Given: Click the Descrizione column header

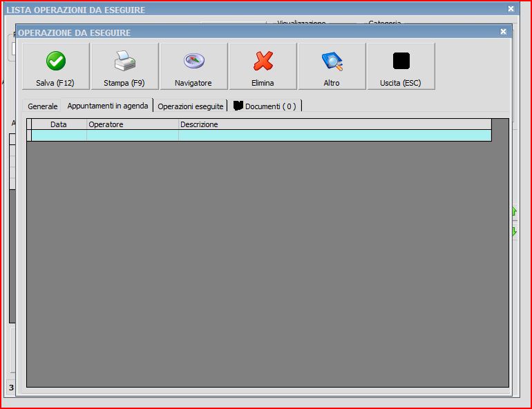Looking at the screenshot, I should click(335, 124).
